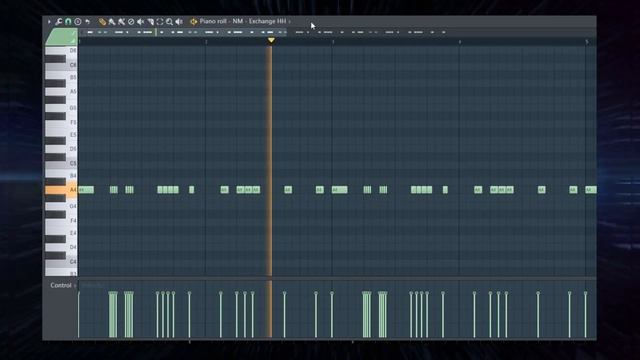Select the speaker Playback tool
The width and height of the screenshot is (640, 360).
point(179,22)
